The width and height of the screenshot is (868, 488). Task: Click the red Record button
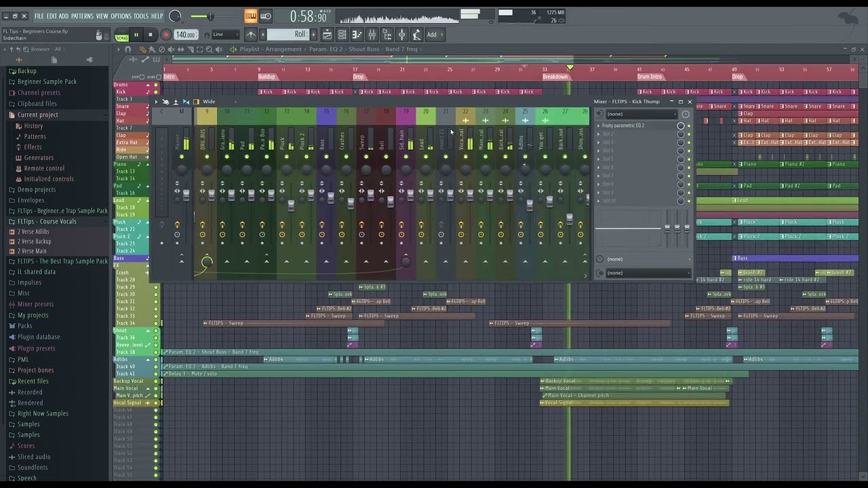[x=166, y=35]
